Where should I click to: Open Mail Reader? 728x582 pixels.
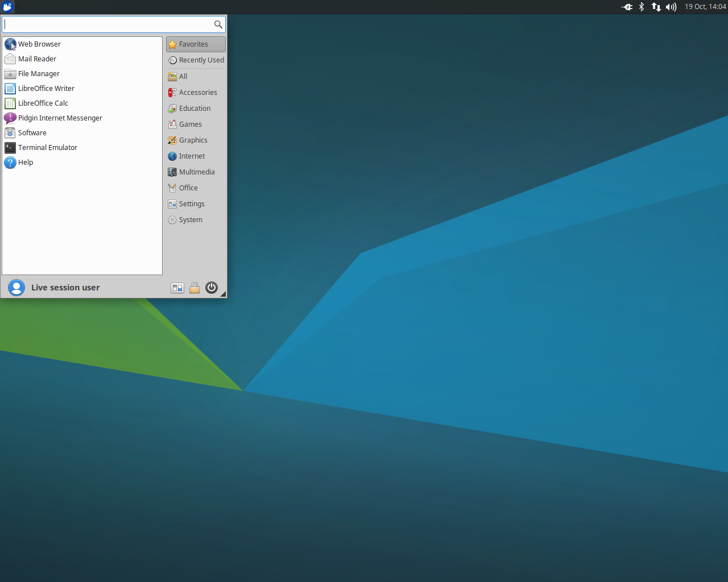pos(82,59)
